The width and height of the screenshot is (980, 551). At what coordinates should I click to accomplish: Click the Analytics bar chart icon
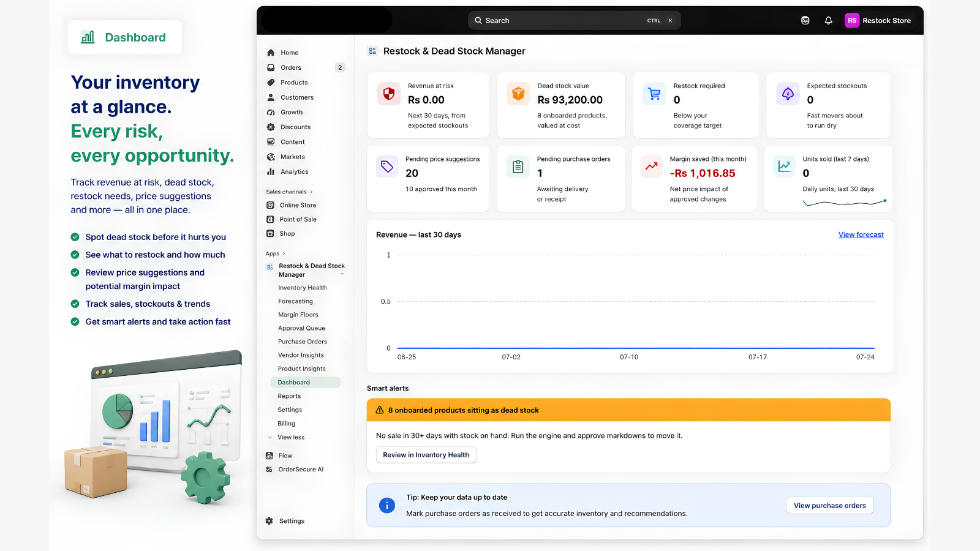(x=271, y=172)
